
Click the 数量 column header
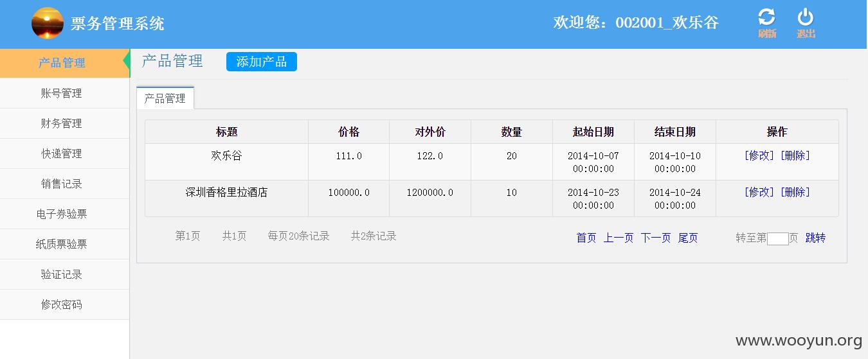[512, 132]
